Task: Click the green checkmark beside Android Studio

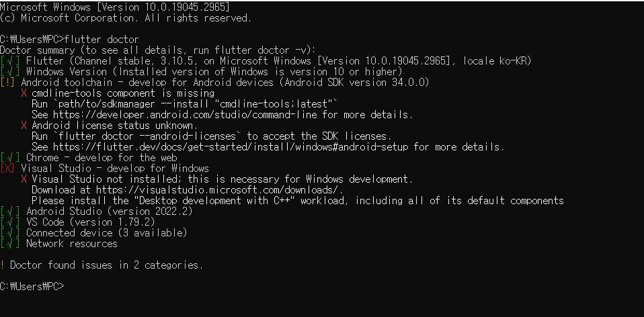Action: [10, 211]
